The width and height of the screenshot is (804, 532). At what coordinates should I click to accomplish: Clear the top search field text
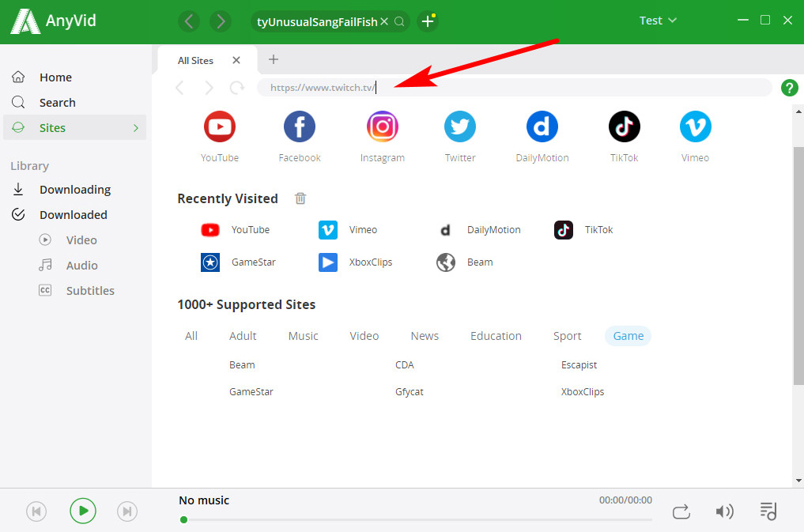coord(384,21)
